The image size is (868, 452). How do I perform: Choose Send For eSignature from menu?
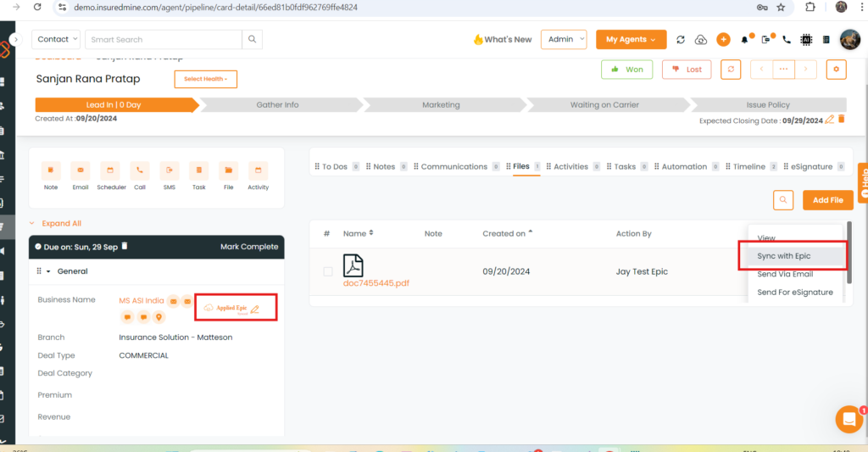795,292
